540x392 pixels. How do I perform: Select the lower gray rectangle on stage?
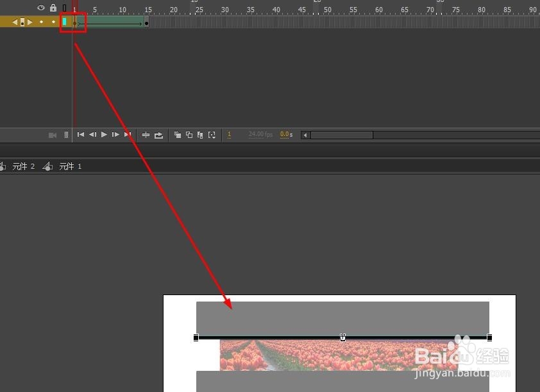(342, 381)
